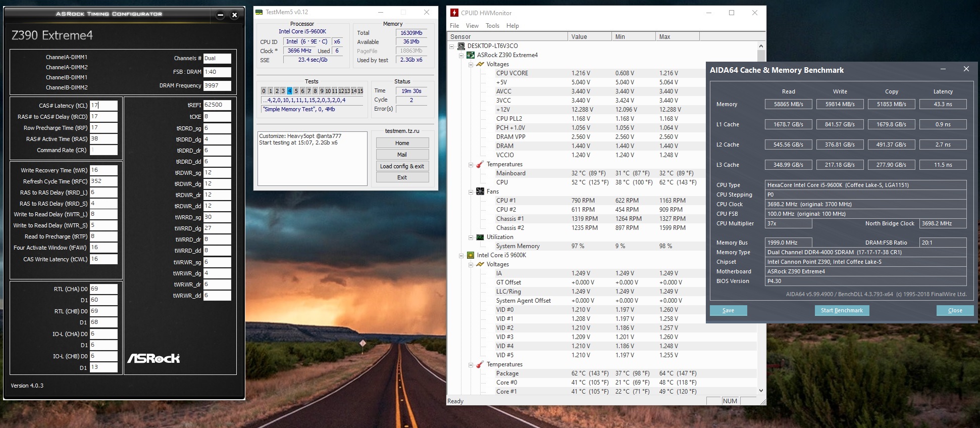The width and height of the screenshot is (980, 428).
Task: Click the BIOS Version value P4.30
Action: [x=866, y=281]
